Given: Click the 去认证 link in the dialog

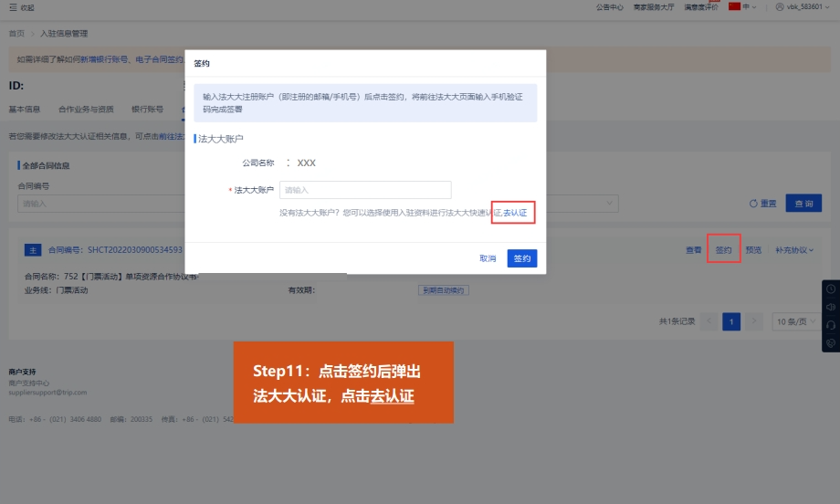Looking at the screenshot, I should pos(515,213).
